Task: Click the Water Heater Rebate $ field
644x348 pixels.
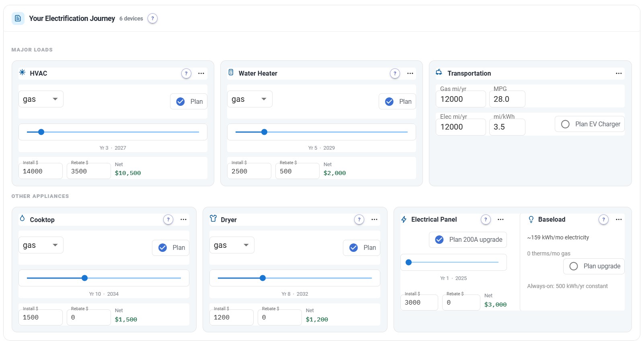Action: pos(297,171)
